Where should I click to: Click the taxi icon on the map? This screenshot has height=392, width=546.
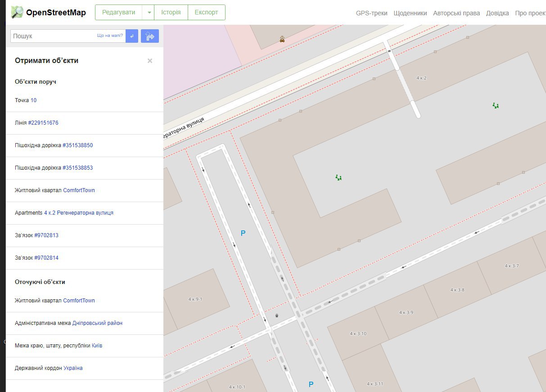tap(282, 39)
